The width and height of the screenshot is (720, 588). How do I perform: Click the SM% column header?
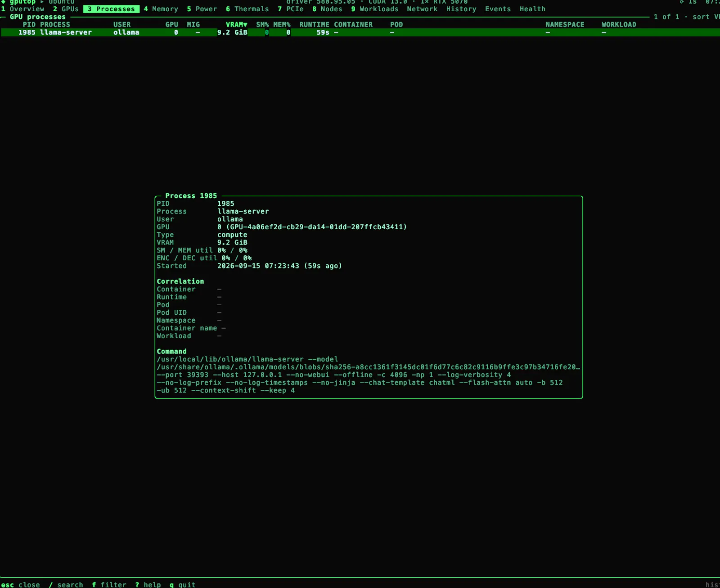click(262, 25)
